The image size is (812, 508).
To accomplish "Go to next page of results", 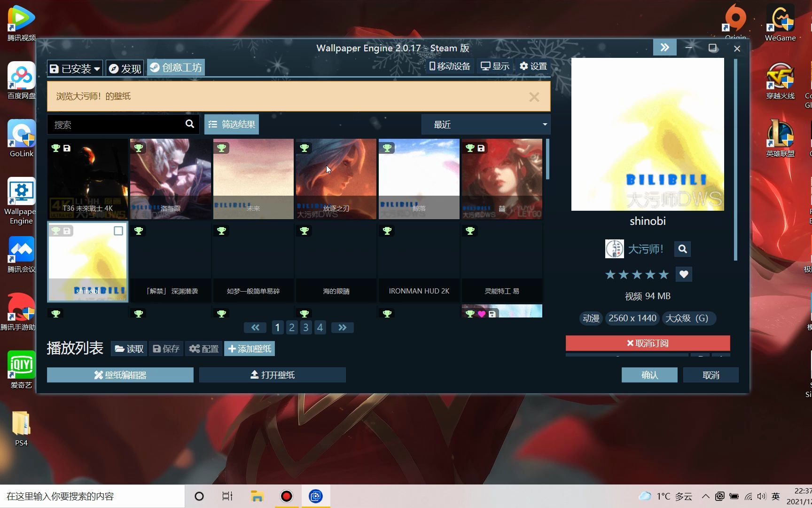I will pyautogui.click(x=343, y=327).
